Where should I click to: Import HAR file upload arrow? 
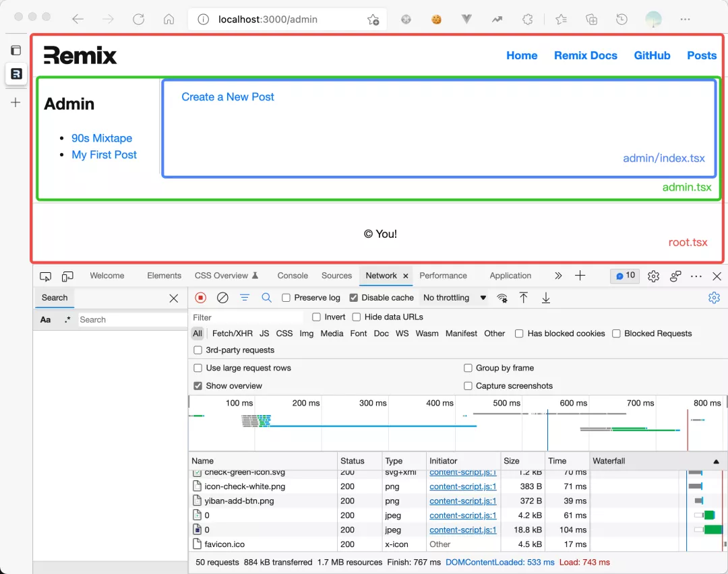[x=523, y=297]
